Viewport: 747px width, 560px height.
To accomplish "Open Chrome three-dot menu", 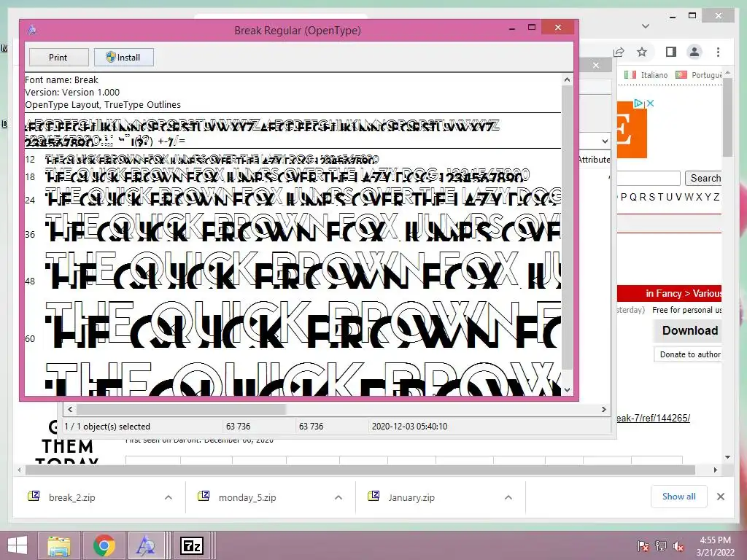I will (718, 52).
